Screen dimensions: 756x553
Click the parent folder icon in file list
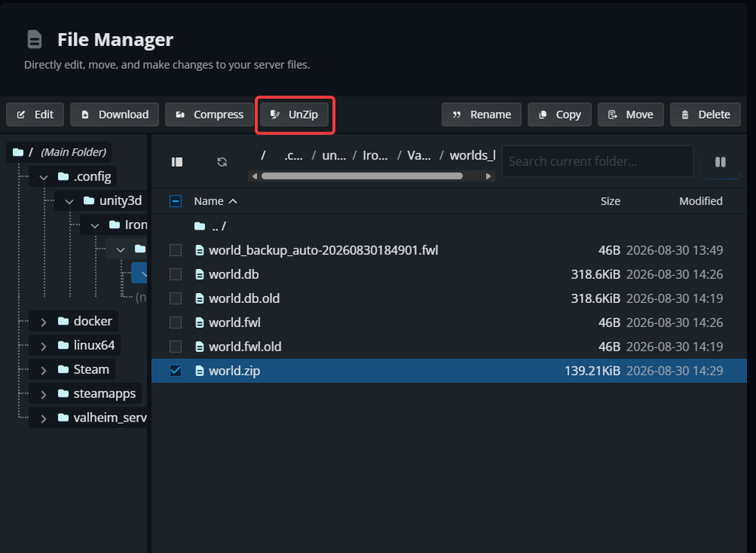click(200, 226)
